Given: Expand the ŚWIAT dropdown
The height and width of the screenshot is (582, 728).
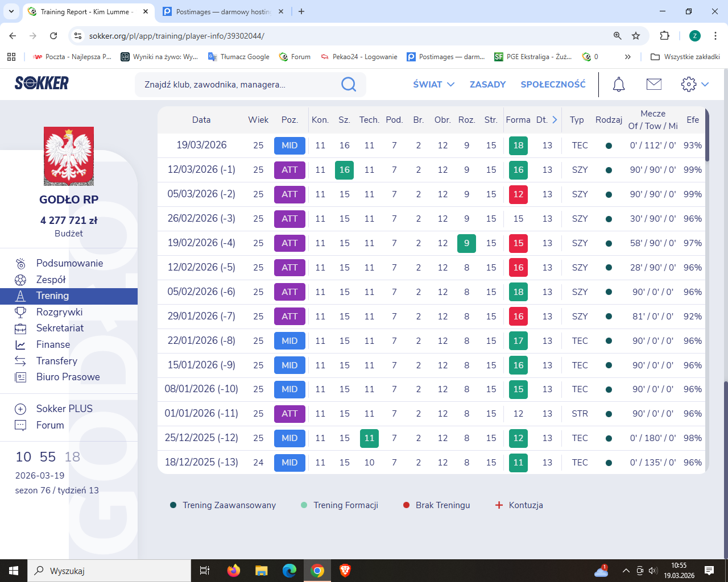Looking at the screenshot, I should click(434, 84).
